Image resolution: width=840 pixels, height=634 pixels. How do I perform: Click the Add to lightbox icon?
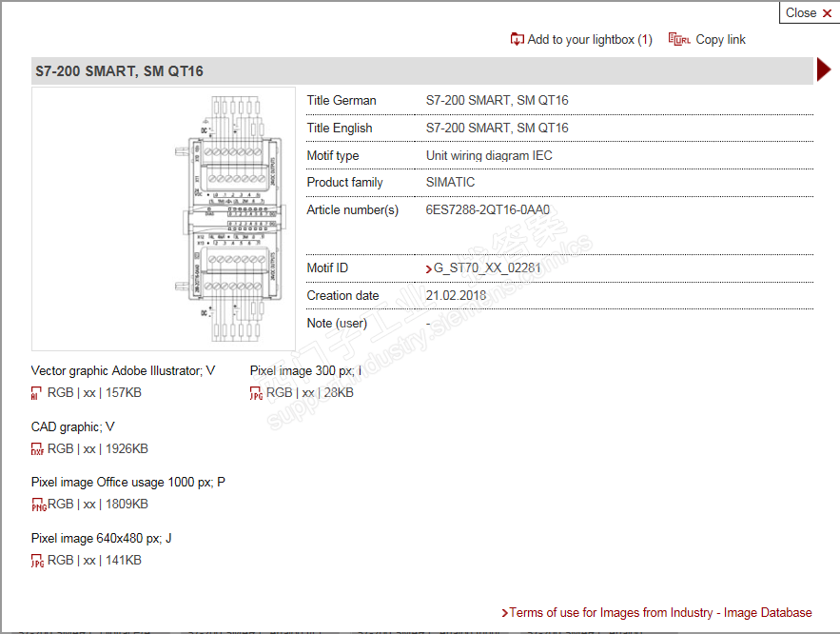517,39
